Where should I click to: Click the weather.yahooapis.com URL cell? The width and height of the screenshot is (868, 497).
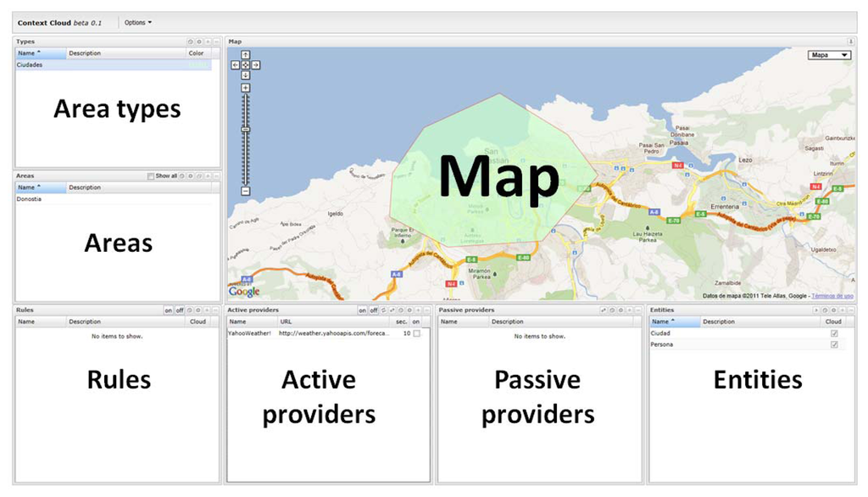pos(334,333)
